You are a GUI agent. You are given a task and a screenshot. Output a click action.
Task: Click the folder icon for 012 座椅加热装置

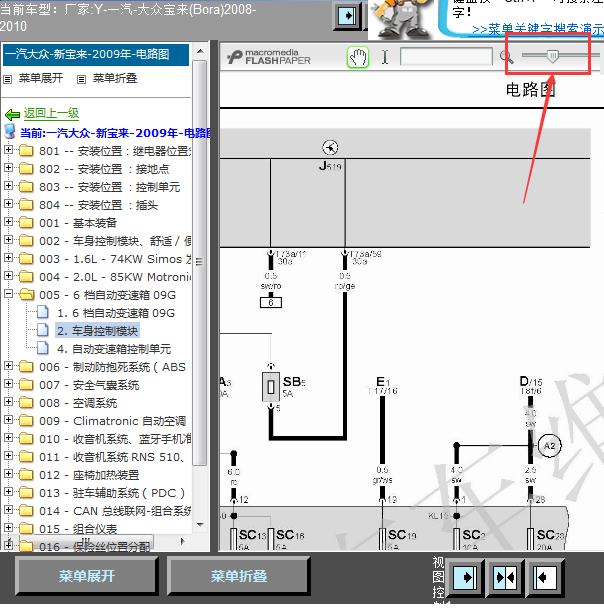[x=26, y=474]
